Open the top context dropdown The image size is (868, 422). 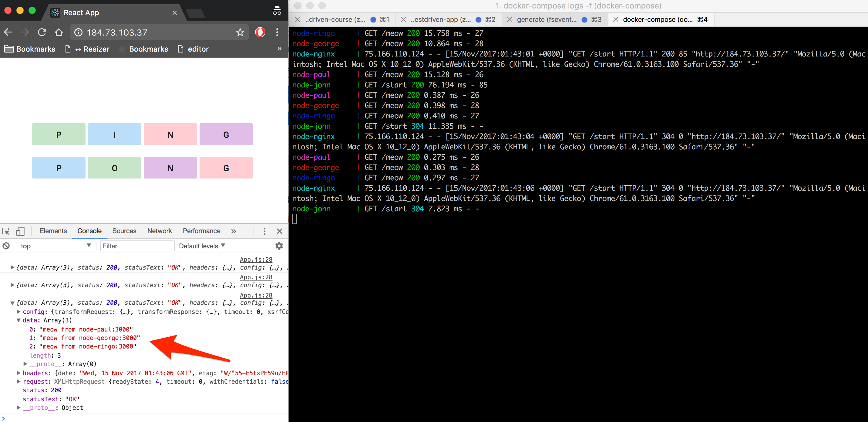click(56, 246)
